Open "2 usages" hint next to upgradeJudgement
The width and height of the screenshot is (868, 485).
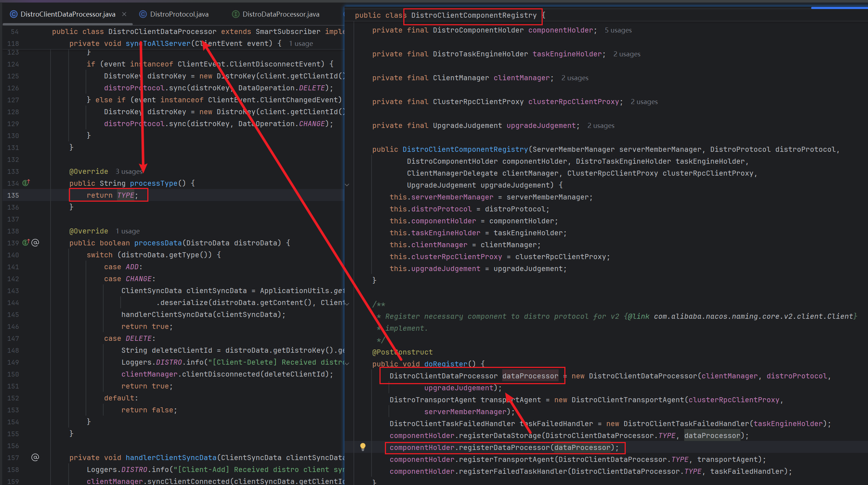(x=601, y=125)
